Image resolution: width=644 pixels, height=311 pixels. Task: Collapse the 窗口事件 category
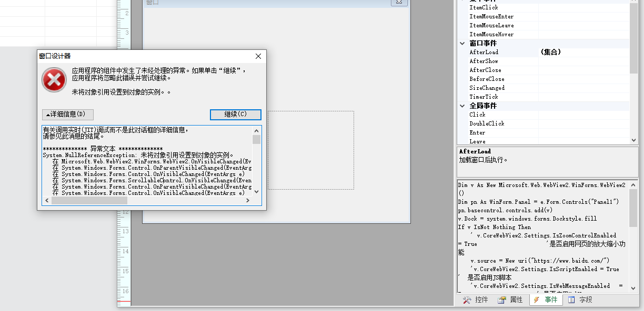point(462,44)
